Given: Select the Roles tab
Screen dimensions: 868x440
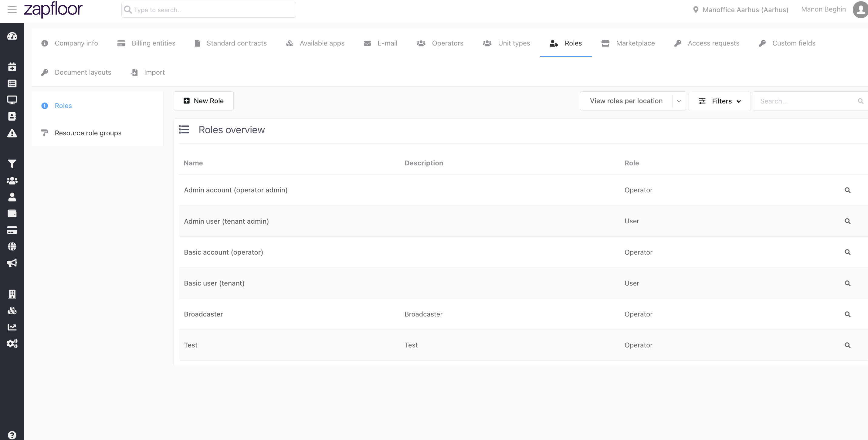Looking at the screenshot, I should (566, 43).
